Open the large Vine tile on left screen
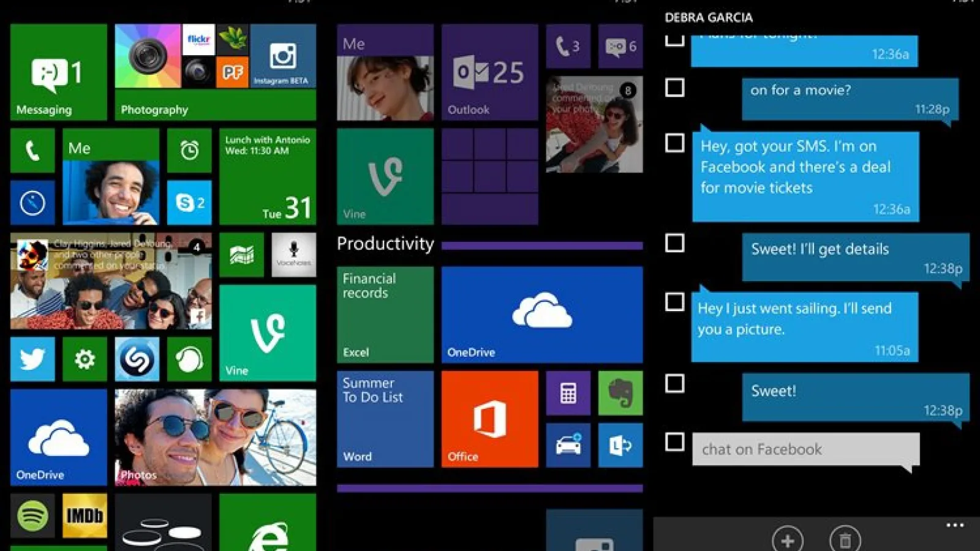Screen dimensions: 980x551 point(268,333)
